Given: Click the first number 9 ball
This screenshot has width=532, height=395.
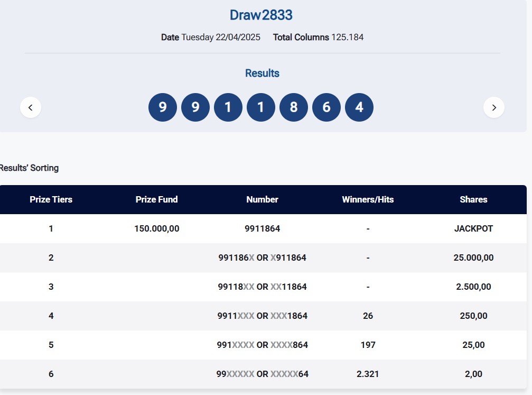Looking at the screenshot, I should [x=163, y=107].
